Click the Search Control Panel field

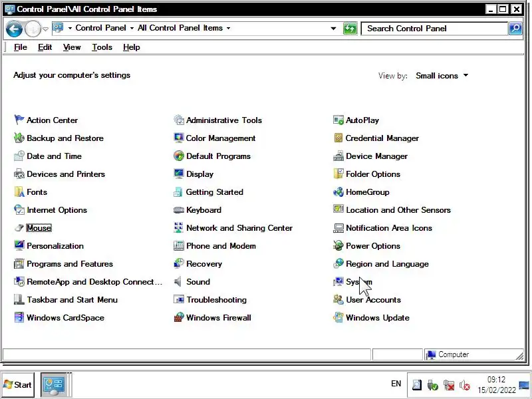tap(434, 29)
